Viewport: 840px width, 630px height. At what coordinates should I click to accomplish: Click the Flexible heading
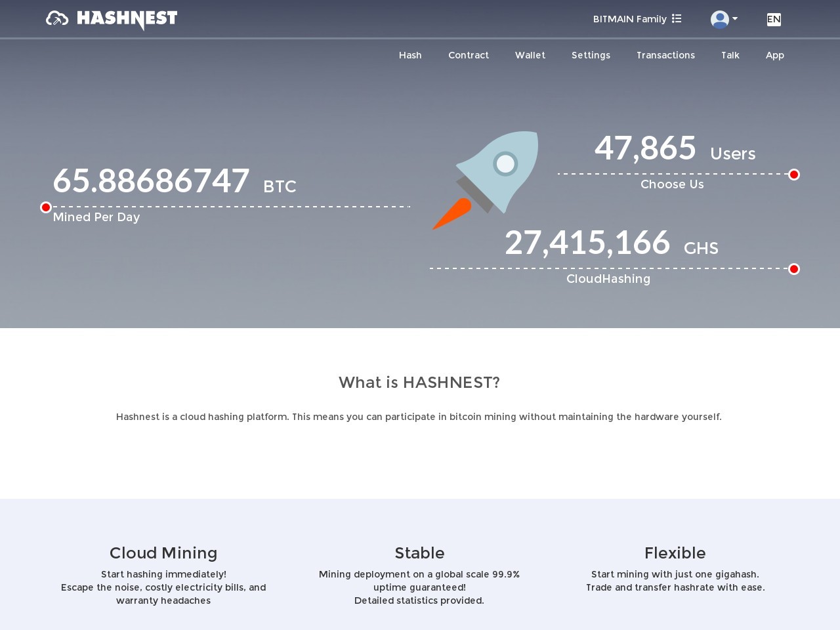coord(675,553)
